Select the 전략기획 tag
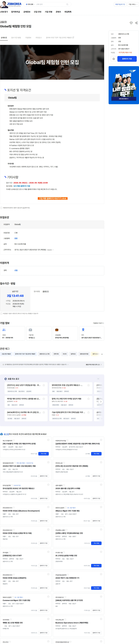 click(56, 354)
